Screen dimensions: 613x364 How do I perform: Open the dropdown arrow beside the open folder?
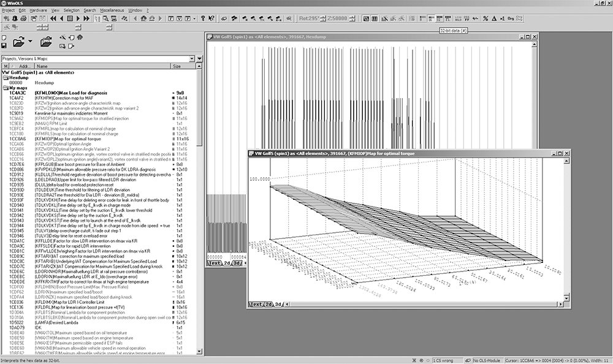click(x=30, y=42)
